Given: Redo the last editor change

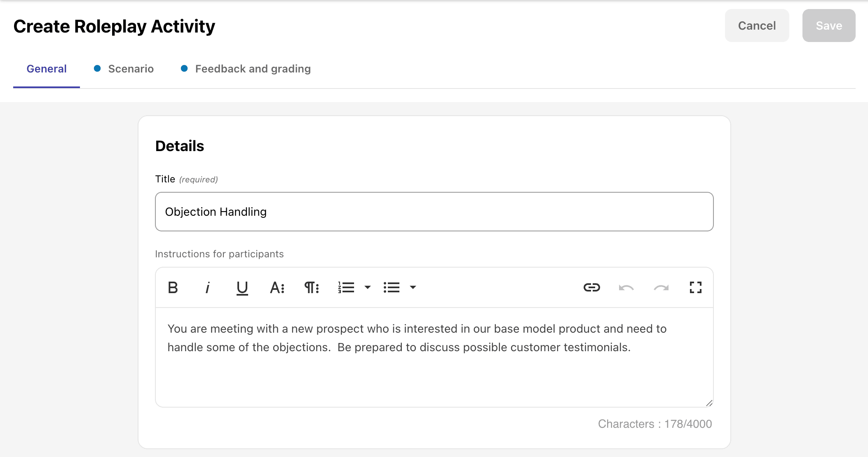Looking at the screenshot, I should (661, 287).
